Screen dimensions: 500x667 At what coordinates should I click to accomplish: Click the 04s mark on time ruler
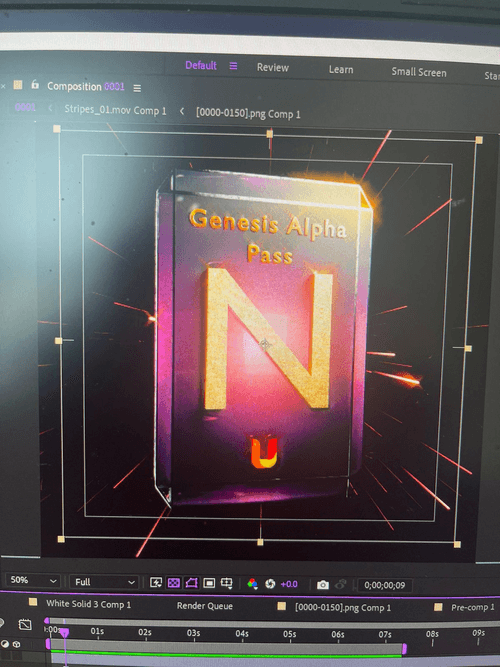pyautogui.click(x=242, y=634)
